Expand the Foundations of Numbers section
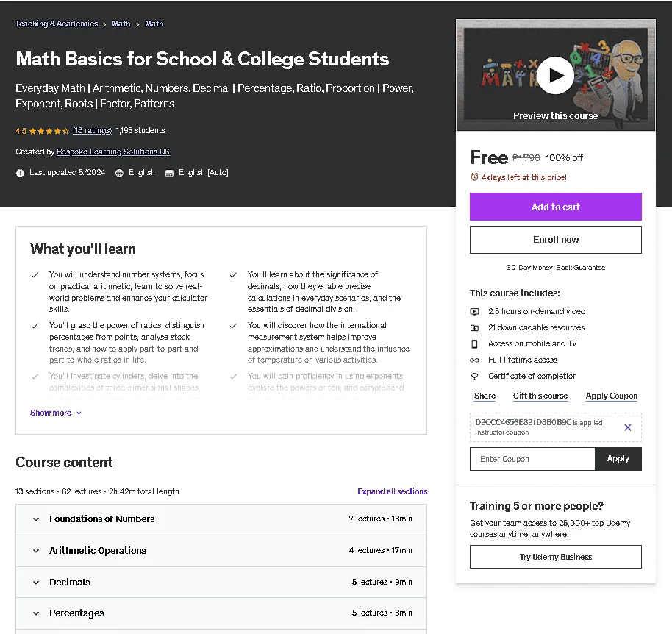Image resolution: width=672 pixels, height=634 pixels. tap(221, 519)
